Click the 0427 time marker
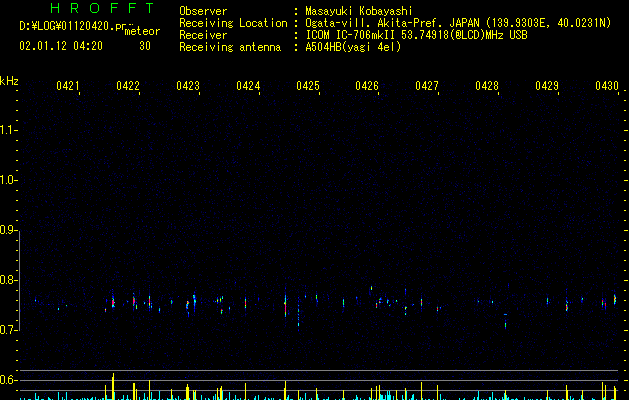The image size is (629, 400). pyautogui.click(x=427, y=86)
